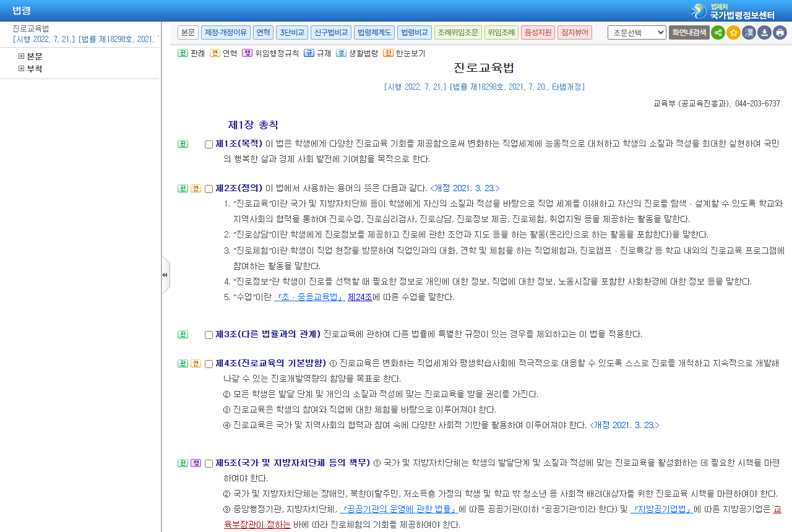Click 판 icon beside 제2조(정의)
Viewport: 792px width, 532px height.
[183, 189]
